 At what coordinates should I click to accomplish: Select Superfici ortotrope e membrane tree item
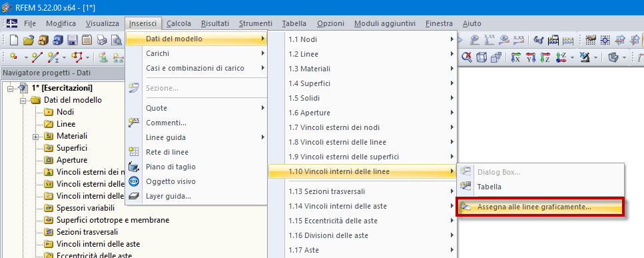113,220
